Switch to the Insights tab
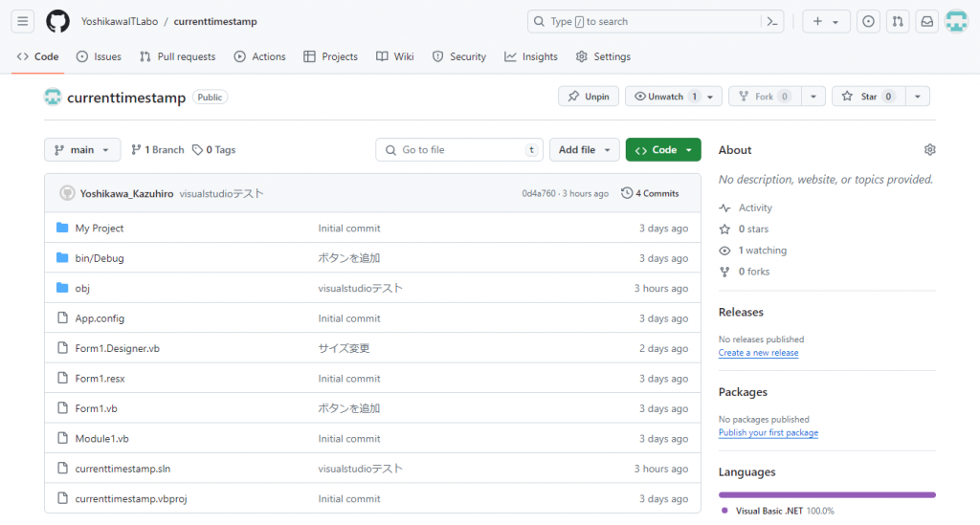The width and height of the screenshot is (980, 525). point(531,56)
